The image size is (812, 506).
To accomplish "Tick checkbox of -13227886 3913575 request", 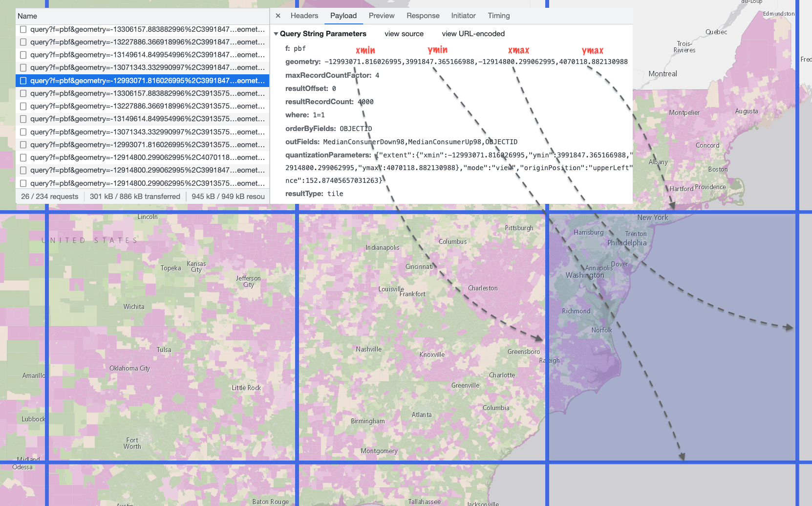I will coord(23,106).
